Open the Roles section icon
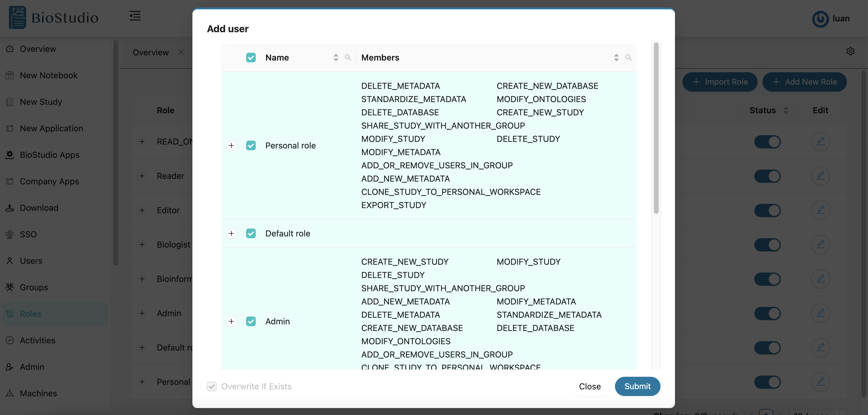 [x=9, y=313]
